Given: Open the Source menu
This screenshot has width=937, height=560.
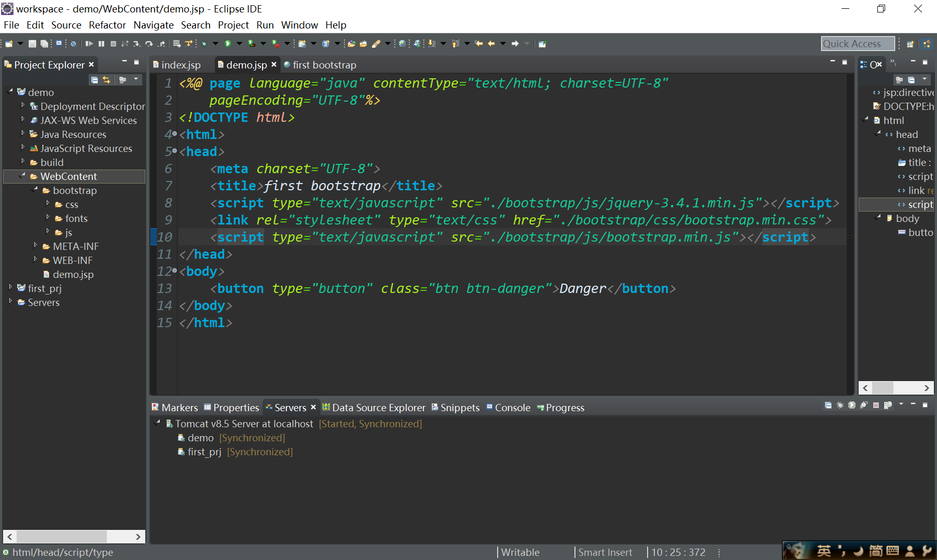Looking at the screenshot, I should [x=66, y=25].
